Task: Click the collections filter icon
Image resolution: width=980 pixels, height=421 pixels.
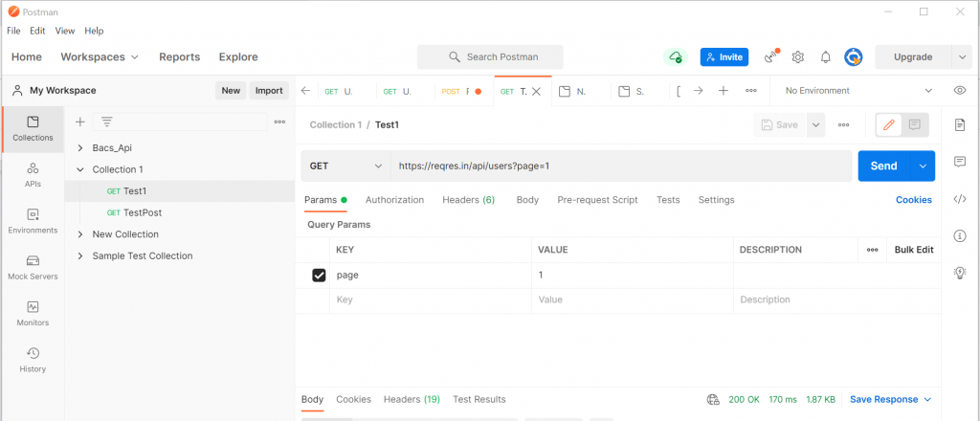Action: (107, 122)
